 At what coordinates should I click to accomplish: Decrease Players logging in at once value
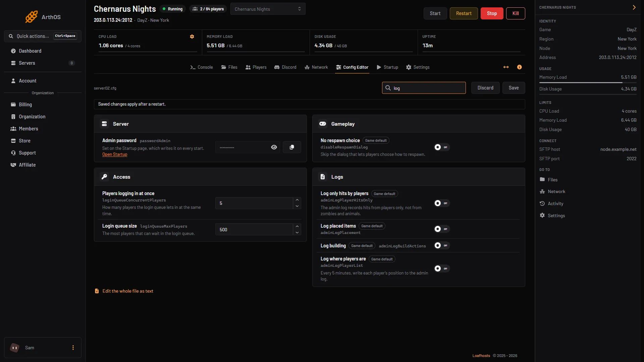click(x=297, y=206)
